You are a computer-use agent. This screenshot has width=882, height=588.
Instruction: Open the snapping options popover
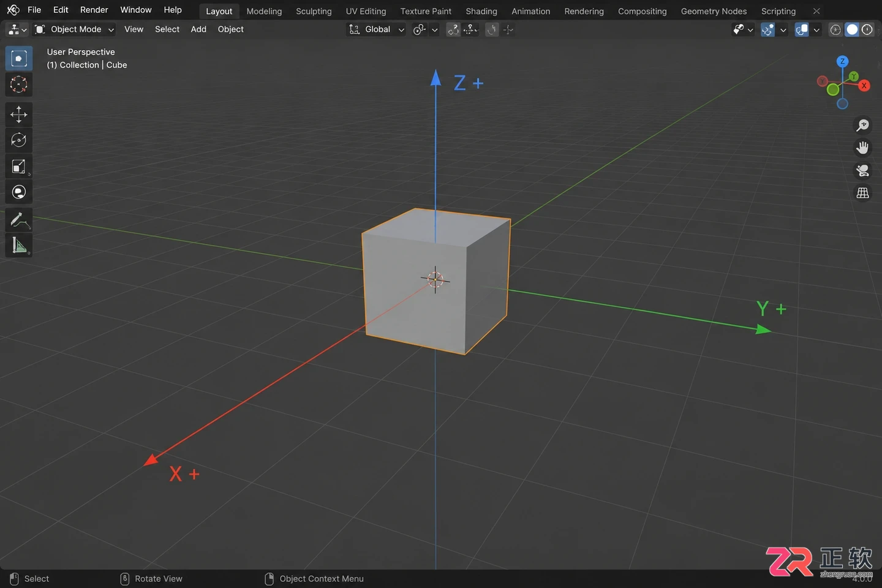click(x=470, y=29)
